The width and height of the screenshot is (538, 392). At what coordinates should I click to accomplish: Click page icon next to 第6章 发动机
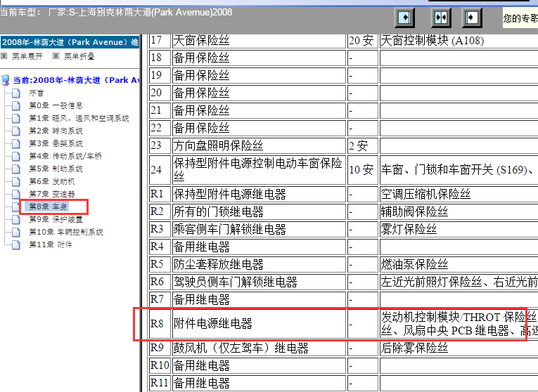[x=15, y=182]
